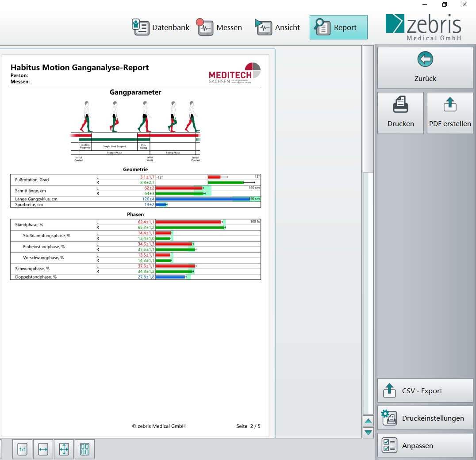
Task: Fit page to width
Action: 43,449
